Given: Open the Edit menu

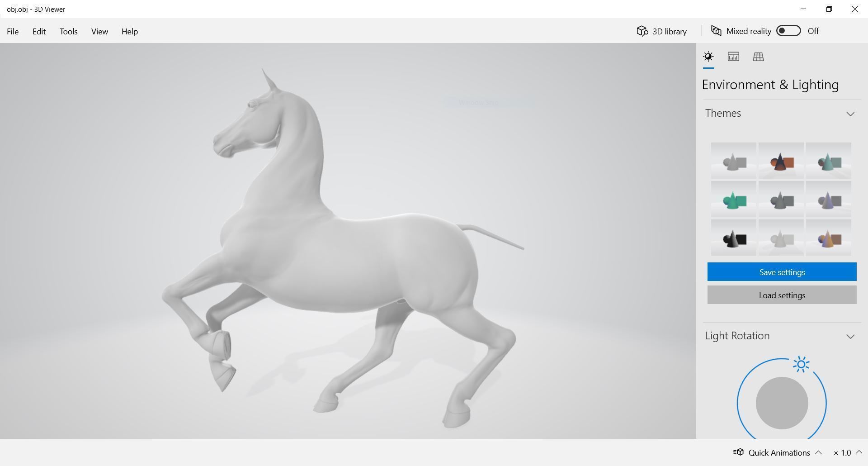Looking at the screenshot, I should coord(39,31).
